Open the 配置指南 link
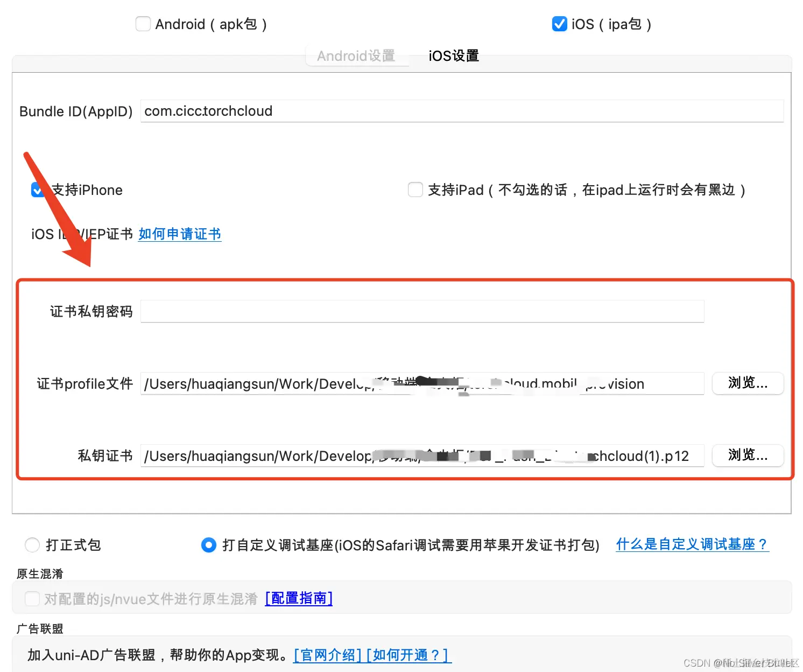This screenshot has height=672, width=803. [298, 598]
